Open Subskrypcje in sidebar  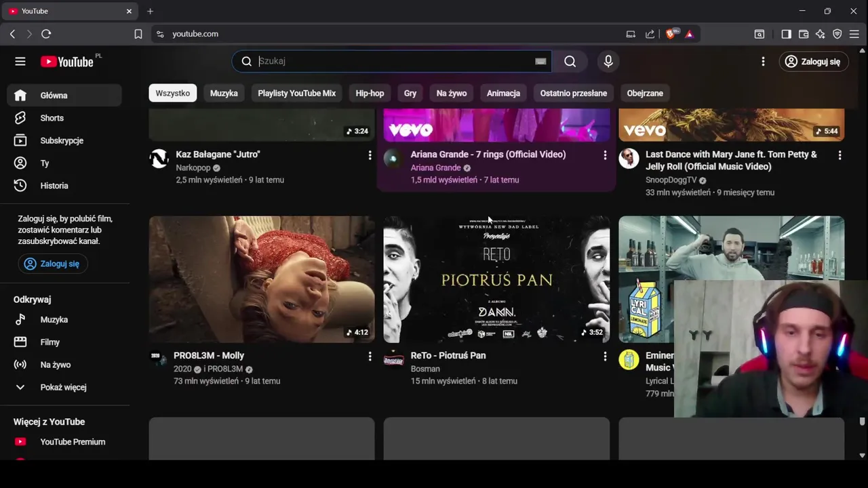64,140
